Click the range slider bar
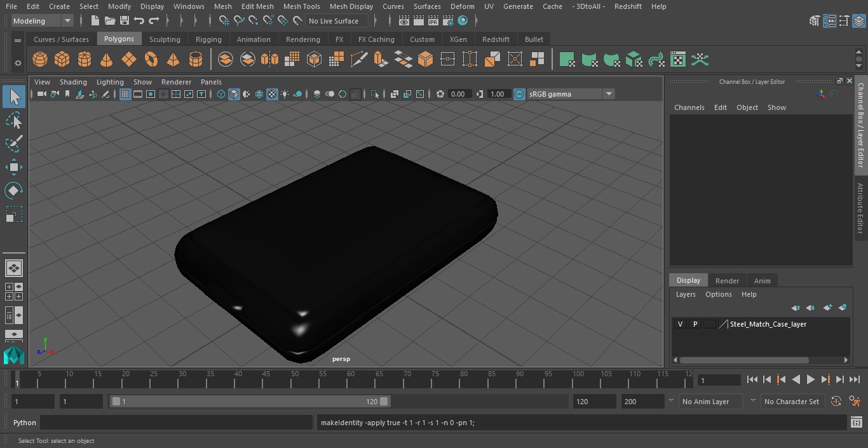The image size is (868, 448). point(250,402)
